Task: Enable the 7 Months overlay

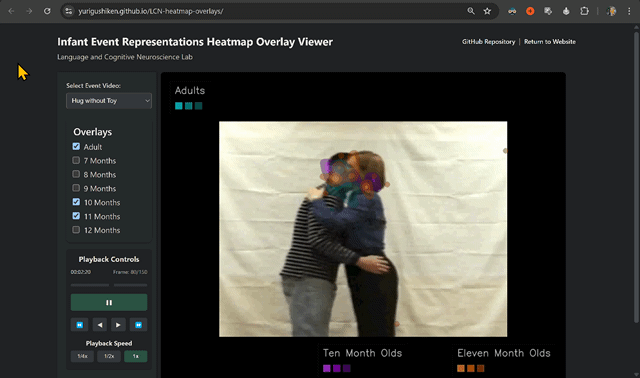Action: (x=76, y=160)
